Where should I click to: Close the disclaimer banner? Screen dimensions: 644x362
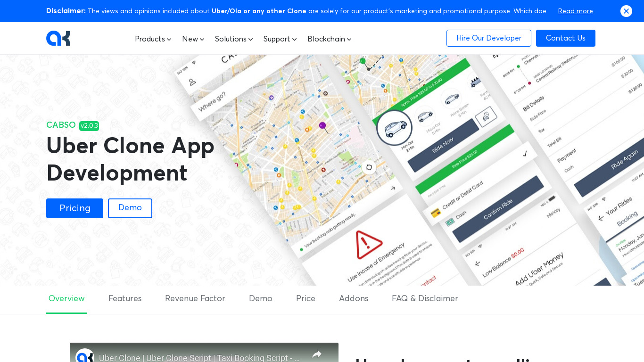pyautogui.click(x=626, y=11)
